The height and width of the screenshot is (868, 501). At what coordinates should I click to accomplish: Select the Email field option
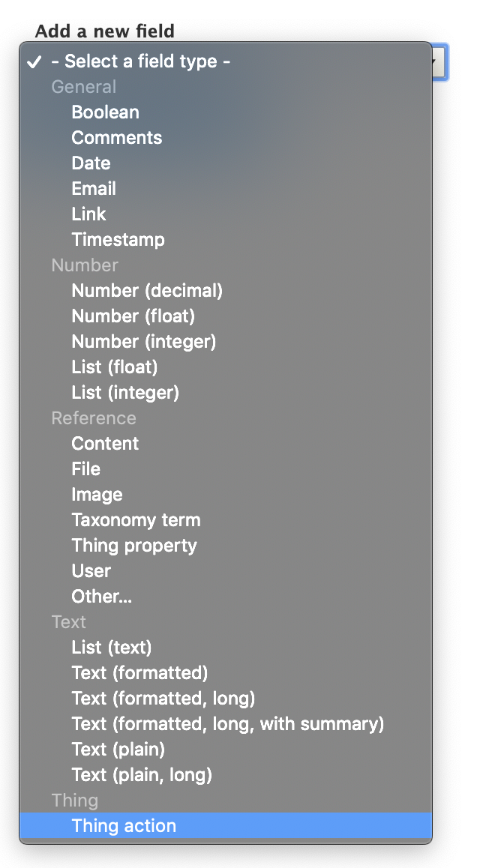(94, 189)
